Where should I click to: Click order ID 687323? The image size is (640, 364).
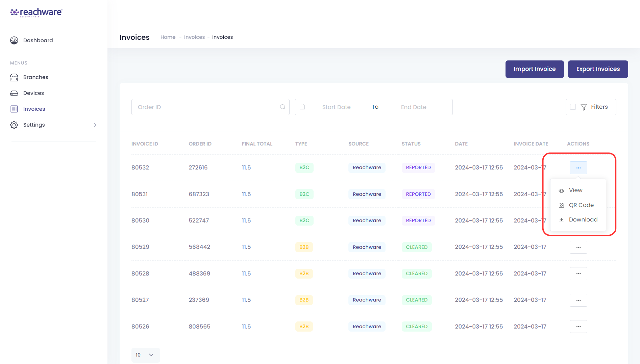[x=199, y=194]
